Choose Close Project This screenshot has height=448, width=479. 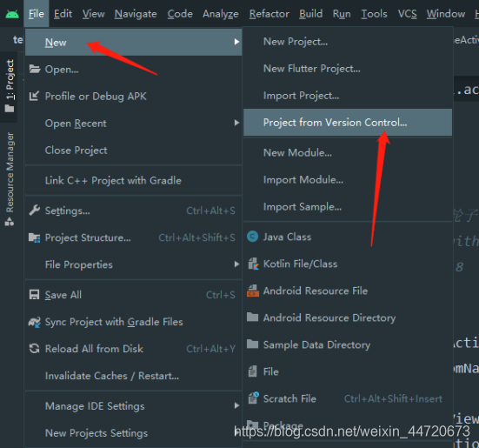134,150
